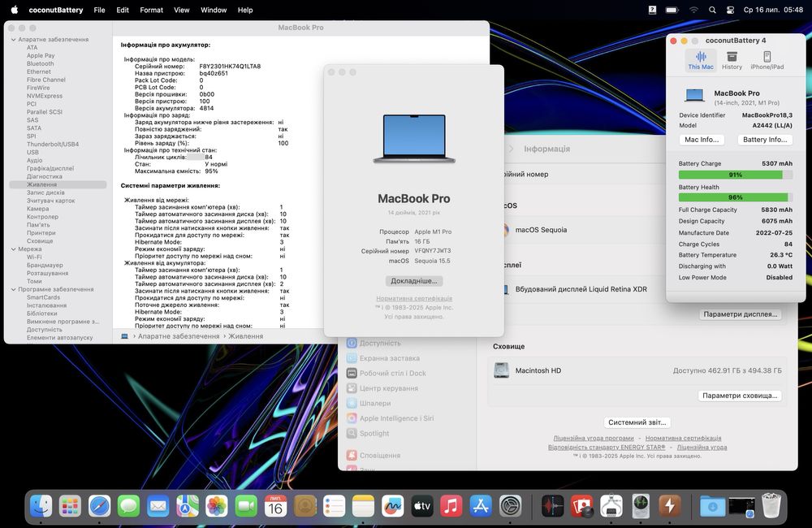Open Spotlight search in the menu bar

click(x=712, y=10)
